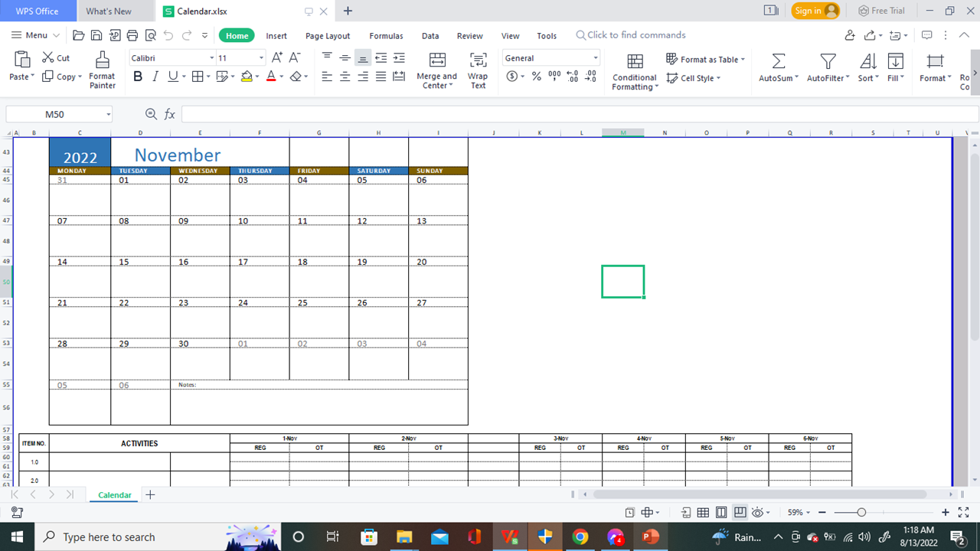Go to the Review ribbon tab
This screenshot has width=980, height=551.
coord(470,36)
